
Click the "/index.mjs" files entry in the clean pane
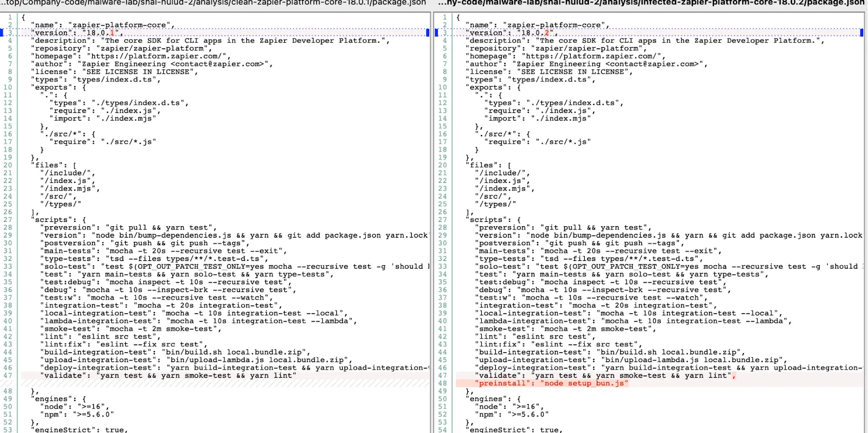70,188
